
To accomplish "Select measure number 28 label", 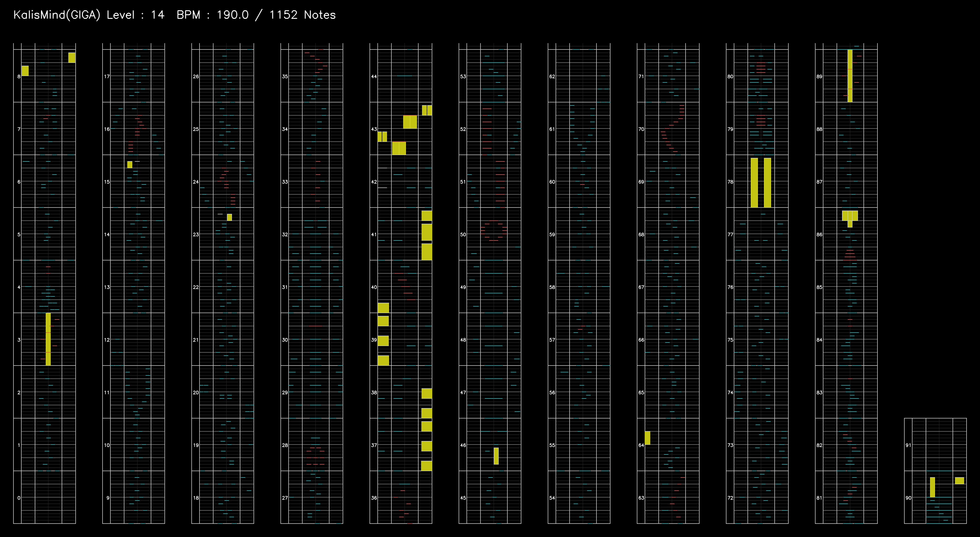I will coord(285,445).
